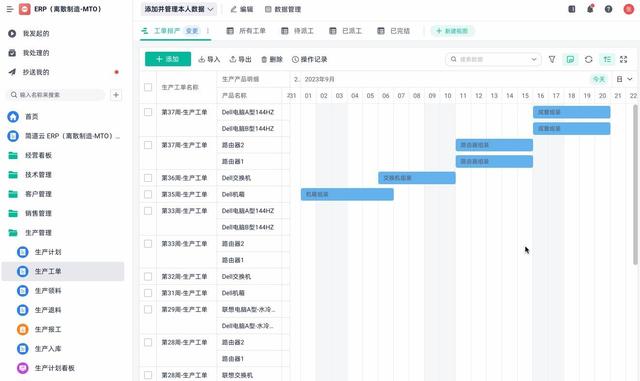
Task: Open the user avatar menu
Action: click(629, 9)
